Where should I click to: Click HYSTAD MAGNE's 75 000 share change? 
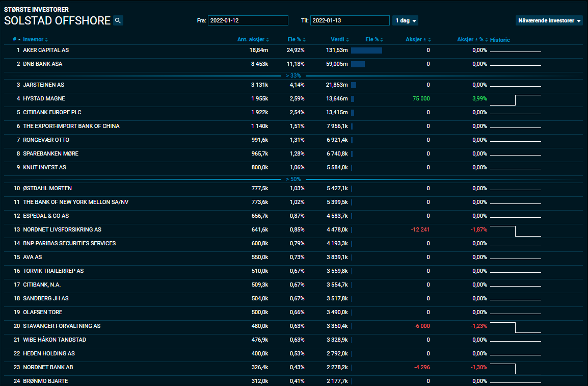pyautogui.click(x=421, y=98)
